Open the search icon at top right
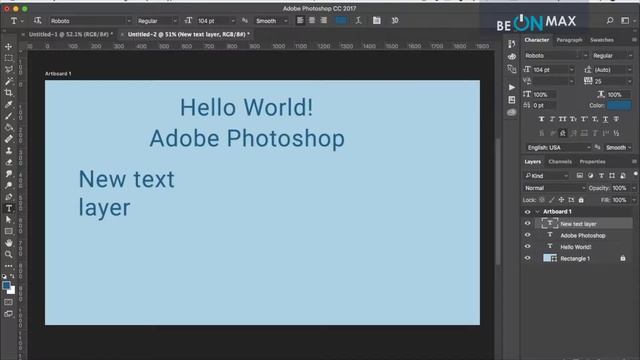Viewport: 640px width, 360px height. click(x=610, y=20)
